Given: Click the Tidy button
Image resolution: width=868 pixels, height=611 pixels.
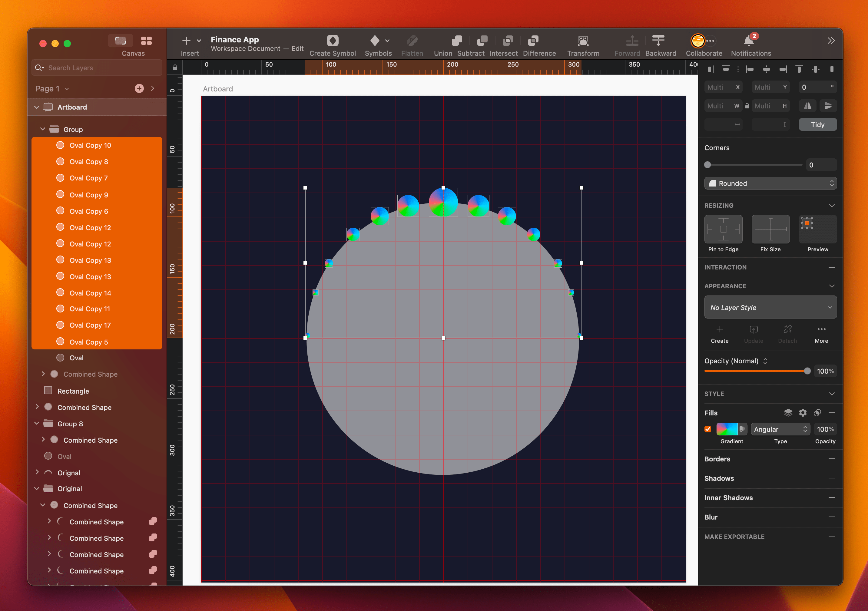Looking at the screenshot, I should [817, 124].
